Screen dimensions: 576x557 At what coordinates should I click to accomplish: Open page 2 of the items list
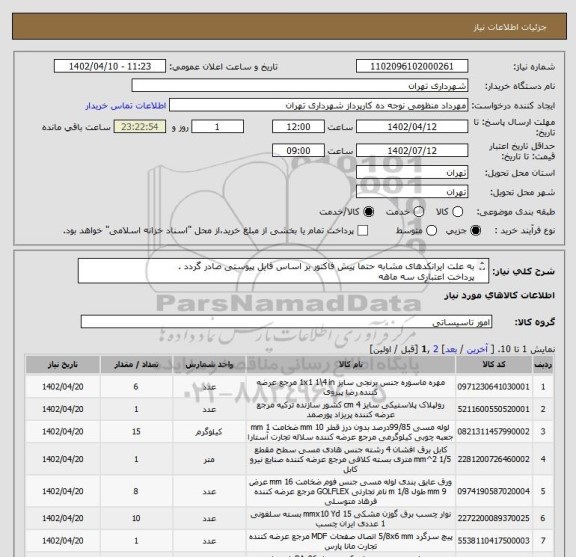pyautogui.click(x=436, y=349)
